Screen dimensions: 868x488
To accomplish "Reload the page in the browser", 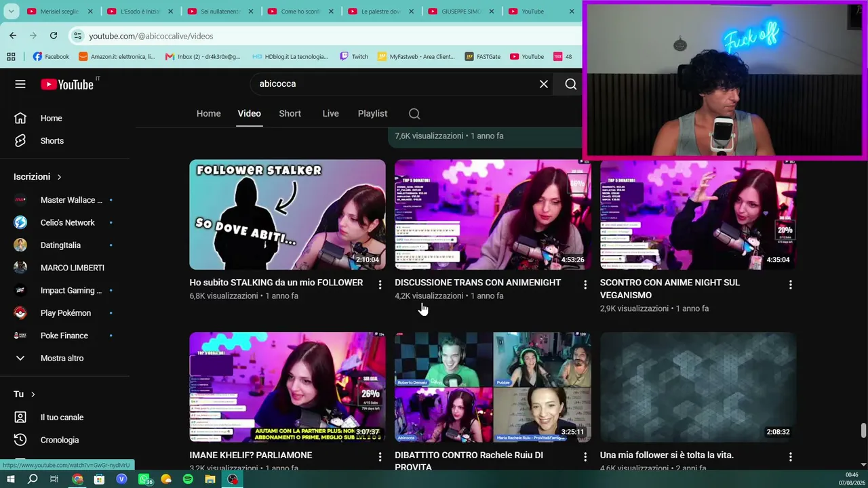I will coord(54,35).
